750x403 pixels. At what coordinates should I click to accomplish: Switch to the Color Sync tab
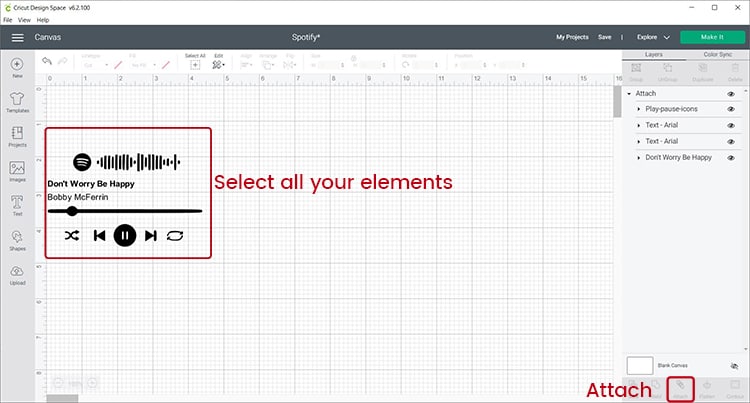click(x=717, y=54)
